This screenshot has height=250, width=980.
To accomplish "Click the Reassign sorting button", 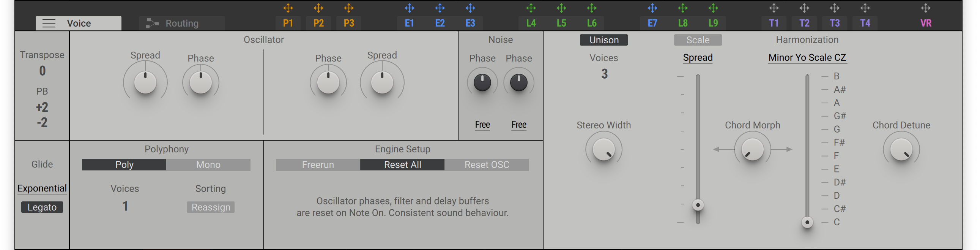I will tap(210, 207).
